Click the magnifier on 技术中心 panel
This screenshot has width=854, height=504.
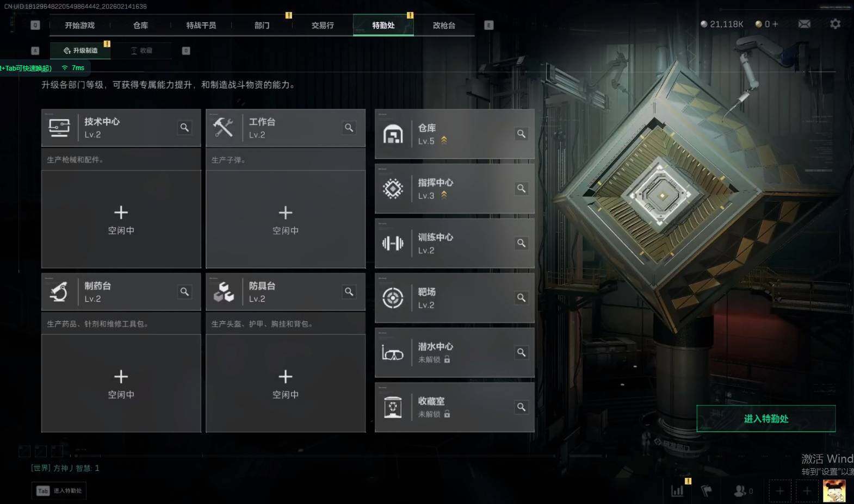point(185,127)
